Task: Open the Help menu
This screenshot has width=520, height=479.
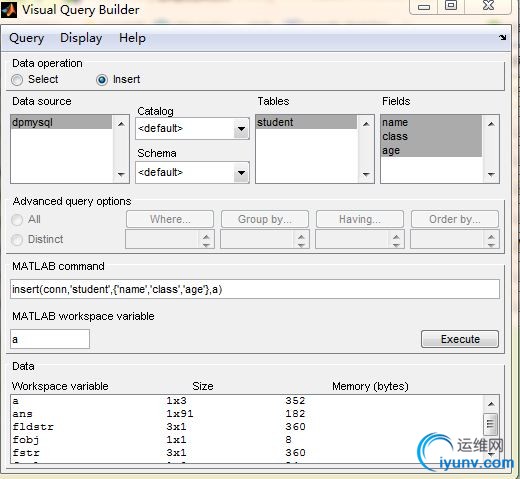Action: coord(132,38)
